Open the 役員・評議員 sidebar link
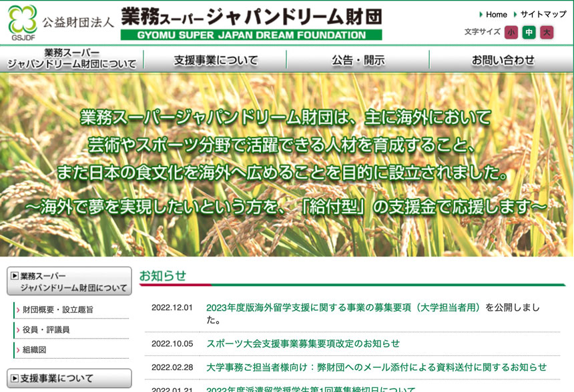574x392 pixels. point(46,330)
